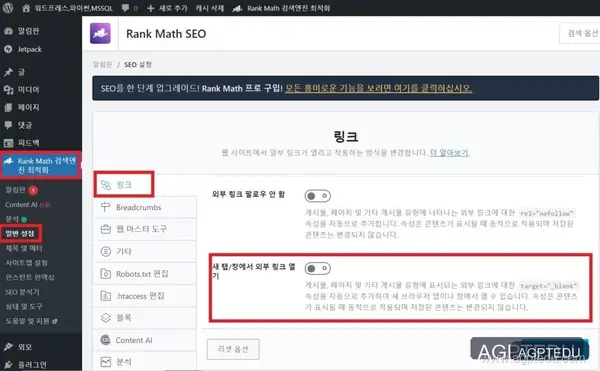Click the 페이지 pages icon
Viewport: 600px width, 371px height.
click(x=8, y=107)
